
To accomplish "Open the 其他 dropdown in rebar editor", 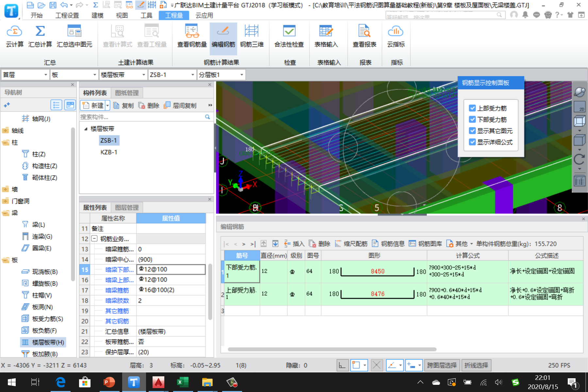I will 460,244.
